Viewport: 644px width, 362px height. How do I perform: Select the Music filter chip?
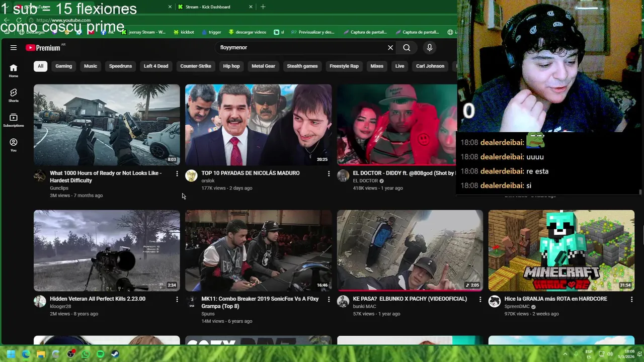(x=91, y=66)
